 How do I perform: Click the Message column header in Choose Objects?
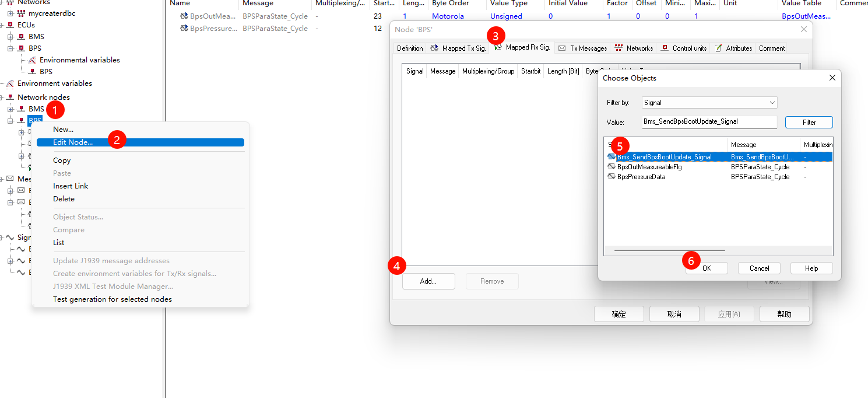763,145
